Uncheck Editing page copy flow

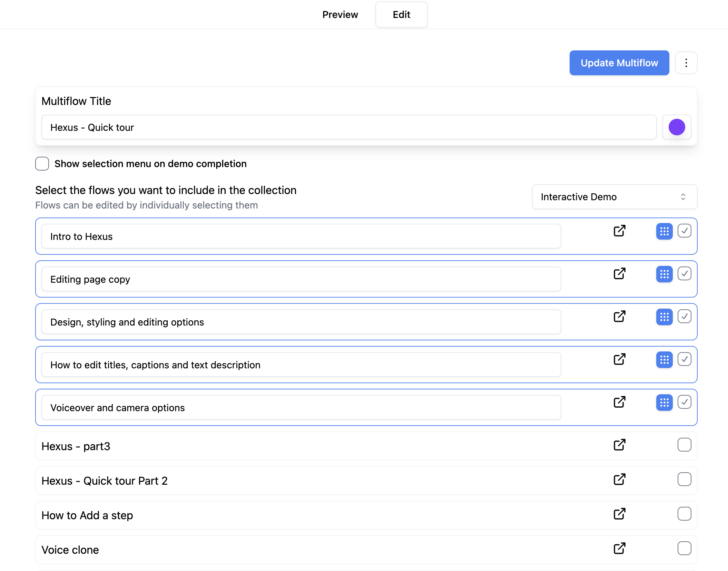click(x=685, y=274)
